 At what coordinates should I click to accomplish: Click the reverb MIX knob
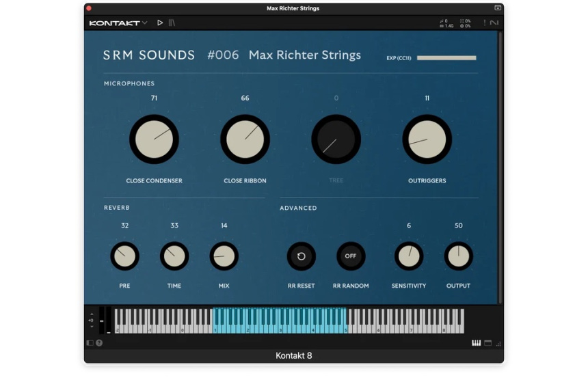point(224,256)
